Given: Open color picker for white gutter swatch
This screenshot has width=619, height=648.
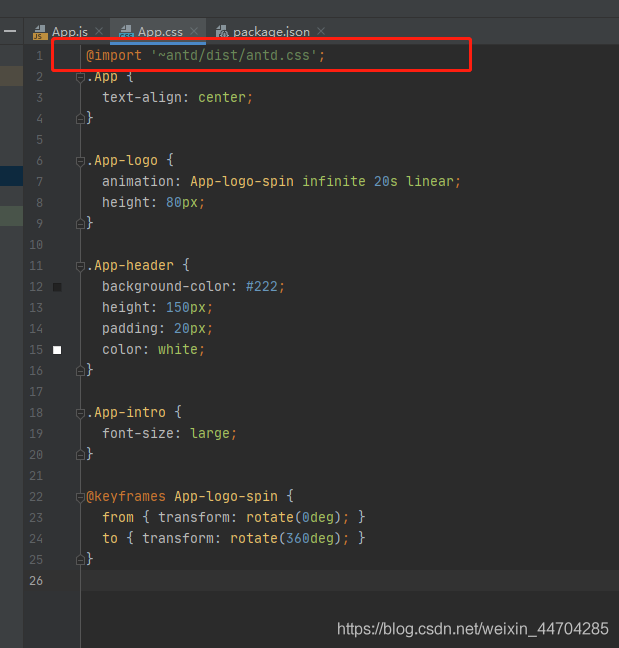Looking at the screenshot, I should pos(57,350).
